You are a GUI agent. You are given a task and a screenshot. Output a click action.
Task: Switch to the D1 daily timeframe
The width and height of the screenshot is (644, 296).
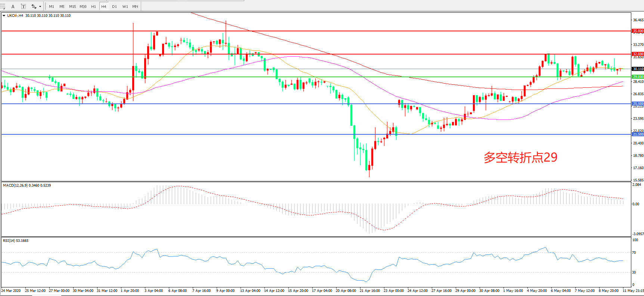pyautogui.click(x=114, y=6)
